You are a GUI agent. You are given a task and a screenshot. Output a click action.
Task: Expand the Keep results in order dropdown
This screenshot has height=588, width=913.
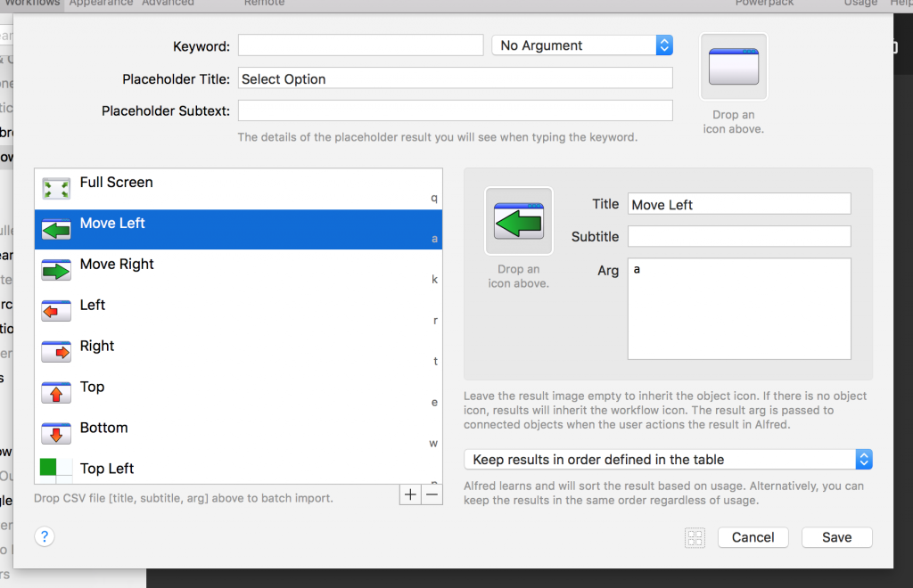[667, 460]
